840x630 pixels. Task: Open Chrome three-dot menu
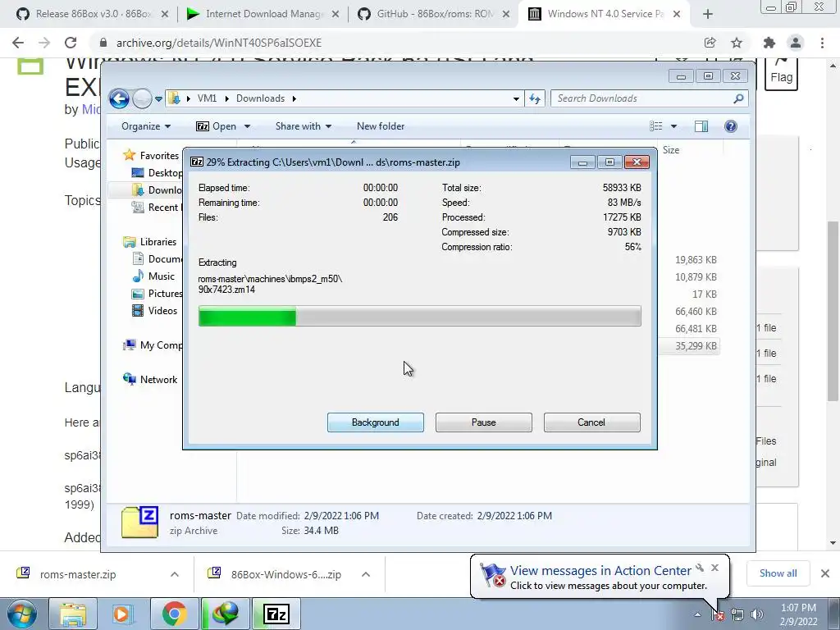822,43
